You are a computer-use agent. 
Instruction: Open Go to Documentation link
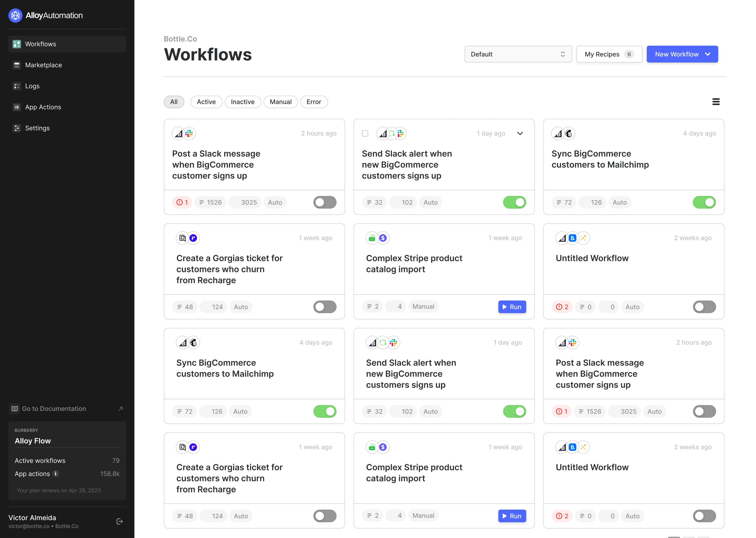click(x=67, y=409)
